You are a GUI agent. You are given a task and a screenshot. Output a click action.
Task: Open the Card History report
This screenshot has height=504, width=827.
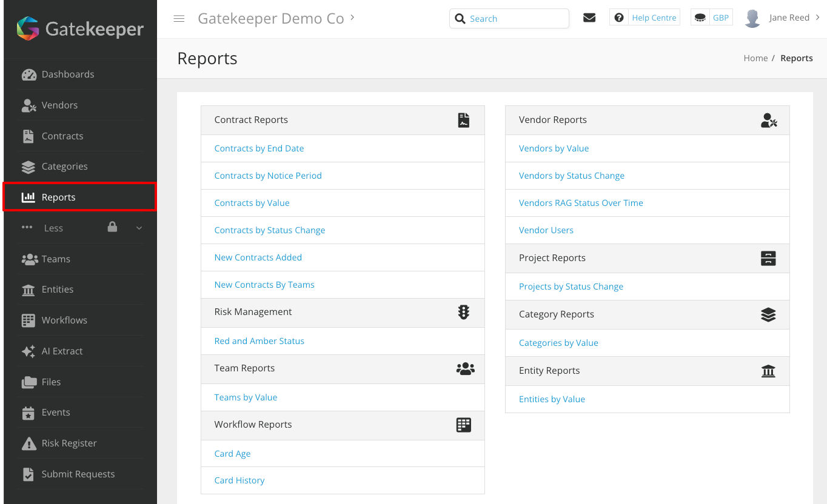pos(239,480)
